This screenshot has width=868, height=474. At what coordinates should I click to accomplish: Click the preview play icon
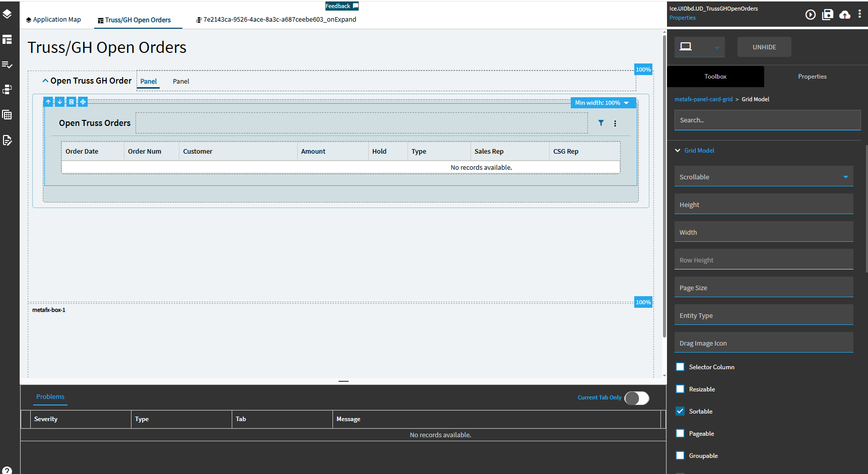(x=810, y=15)
